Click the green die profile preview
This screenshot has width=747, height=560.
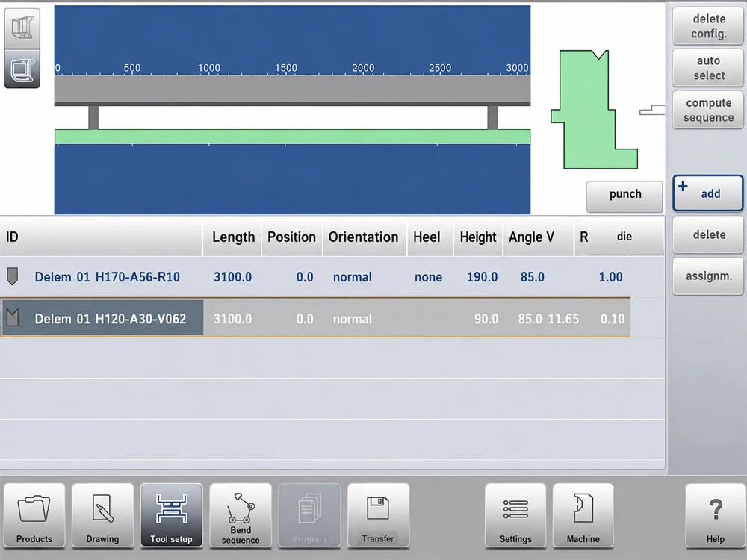[x=595, y=109]
